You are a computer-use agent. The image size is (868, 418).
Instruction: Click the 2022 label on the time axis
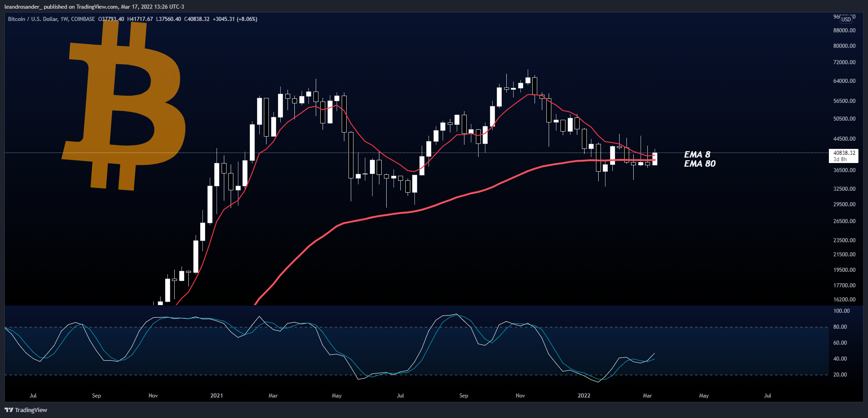point(584,396)
